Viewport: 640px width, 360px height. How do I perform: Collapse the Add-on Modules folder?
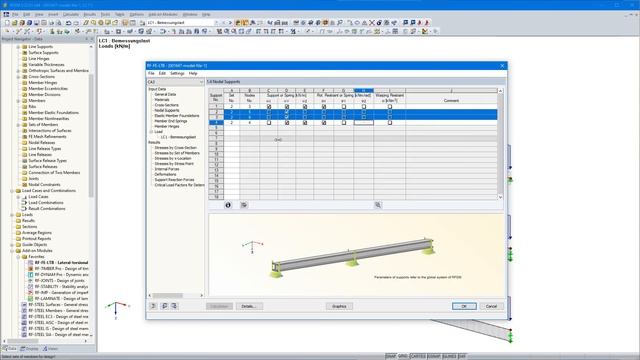[12, 251]
